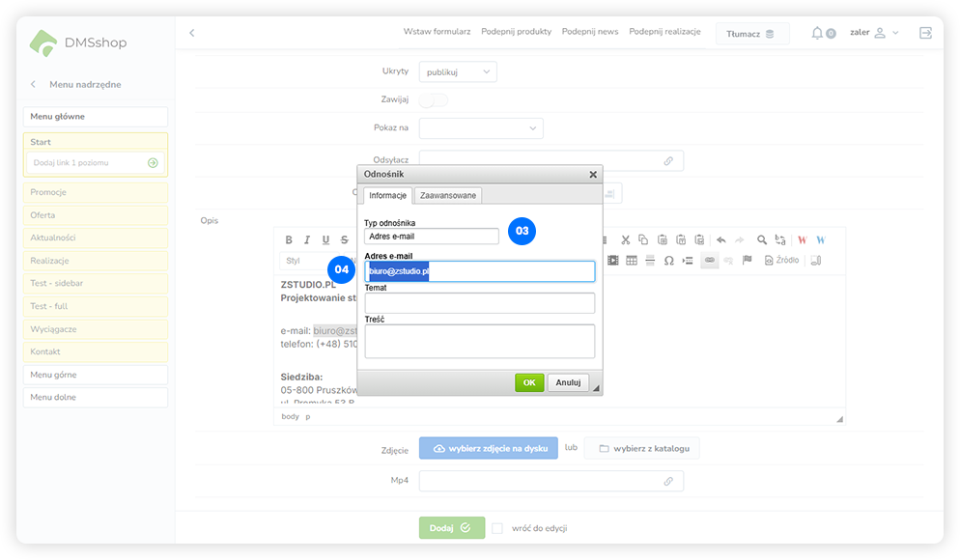Click the Find magnifier icon in editor
This screenshot has height=560, width=960.
[x=762, y=239]
